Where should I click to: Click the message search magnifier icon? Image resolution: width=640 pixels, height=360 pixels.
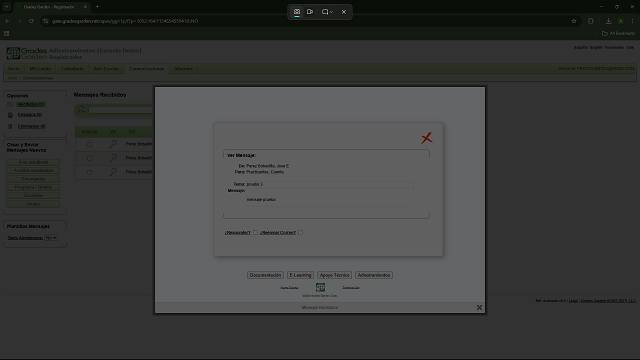click(x=81, y=109)
